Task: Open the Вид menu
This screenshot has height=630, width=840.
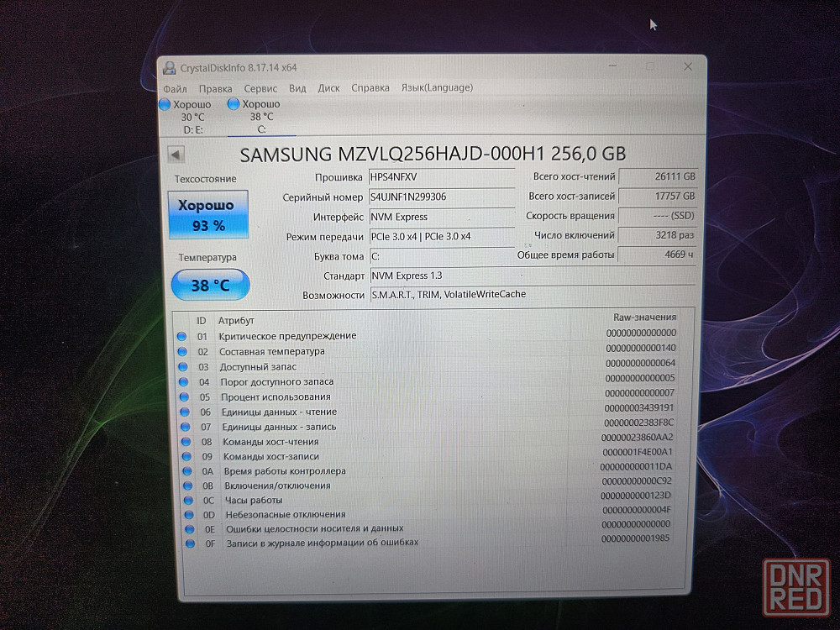Action: [x=297, y=88]
